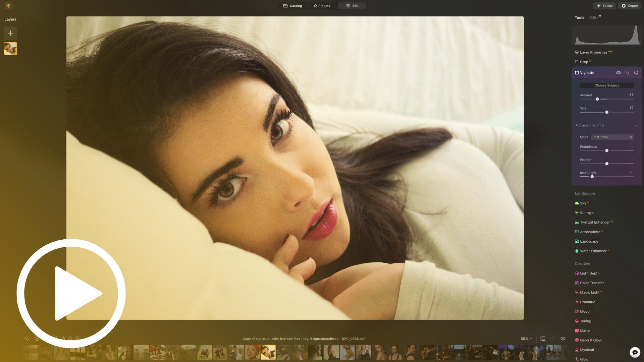Open support chat bubble icon
This screenshot has height=362, width=644.
point(635,352)
